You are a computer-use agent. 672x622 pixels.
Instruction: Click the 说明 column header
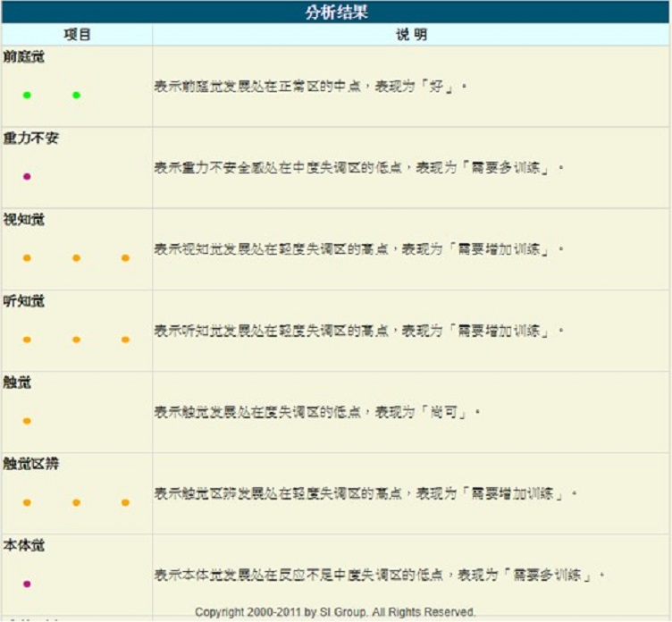coord(411,35)
